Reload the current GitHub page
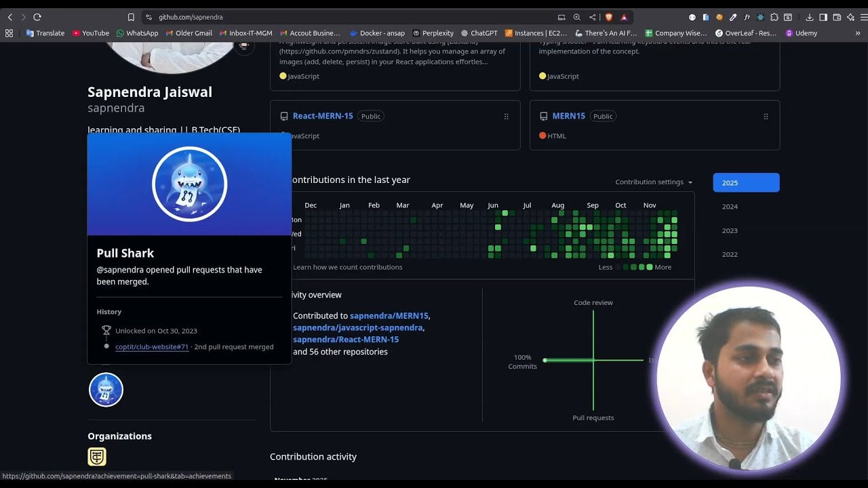This screenshot has height=488, width=868. pos(37,17)
